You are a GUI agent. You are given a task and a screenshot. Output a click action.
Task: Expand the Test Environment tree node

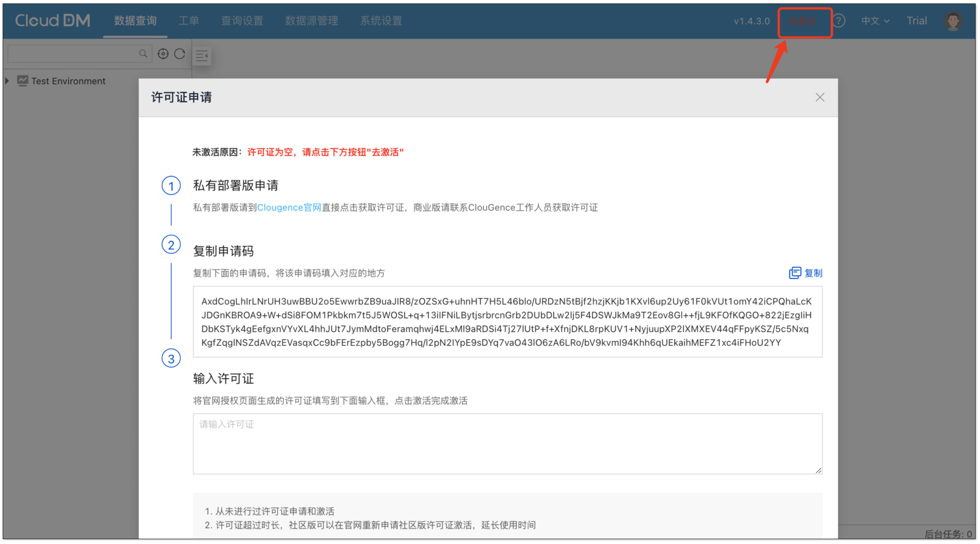(x=7, y=81)
